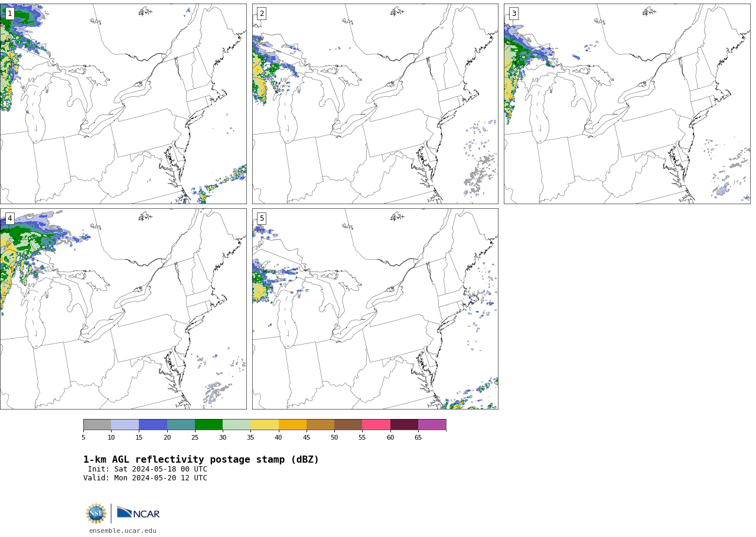Viewport: 756px width, 537px height.
Task: Click the NSF logo icon
Action: tap(96, 513)
